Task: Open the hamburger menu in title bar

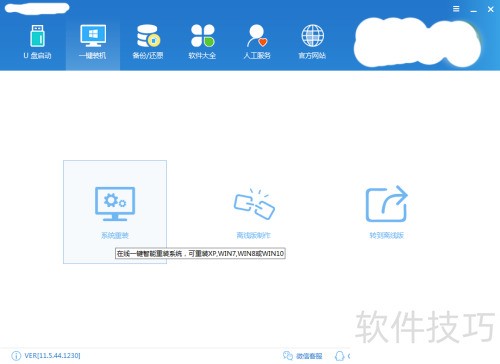Action: [456, 9]
